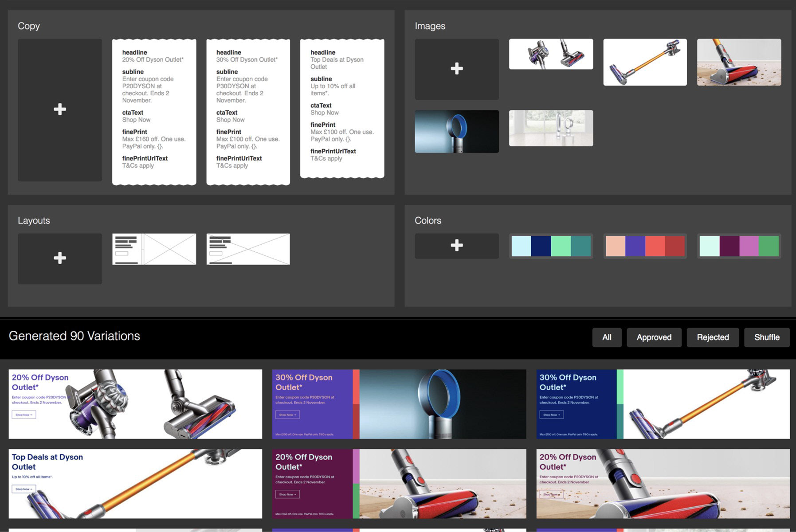796x532 pixels.
Task: Click the P20DYSON subline text in copy card
Action: [x=148, y=90]
